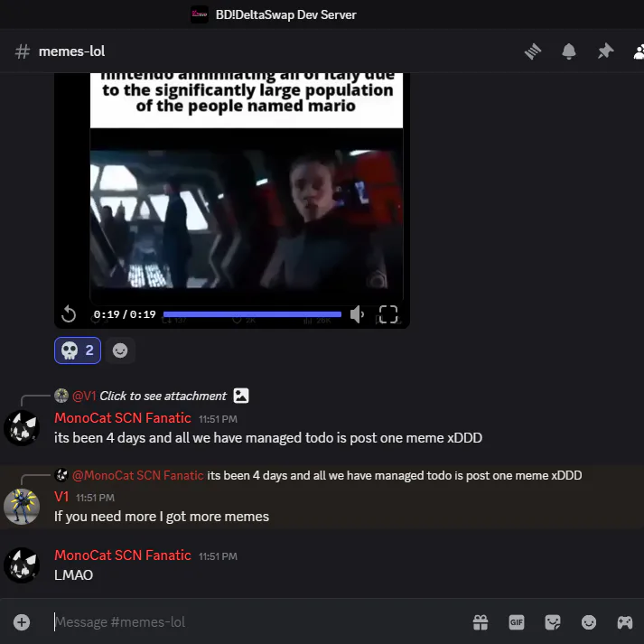This screenshot has height=644, width=644.
Task: Open the GIF picker
Action: pyautogui.click(x=517, y=622)
